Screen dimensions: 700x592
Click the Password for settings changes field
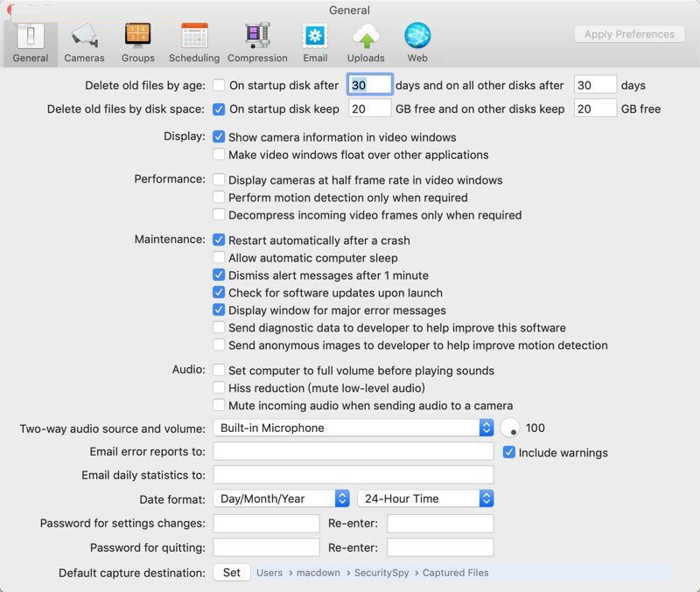click(267, 523)
